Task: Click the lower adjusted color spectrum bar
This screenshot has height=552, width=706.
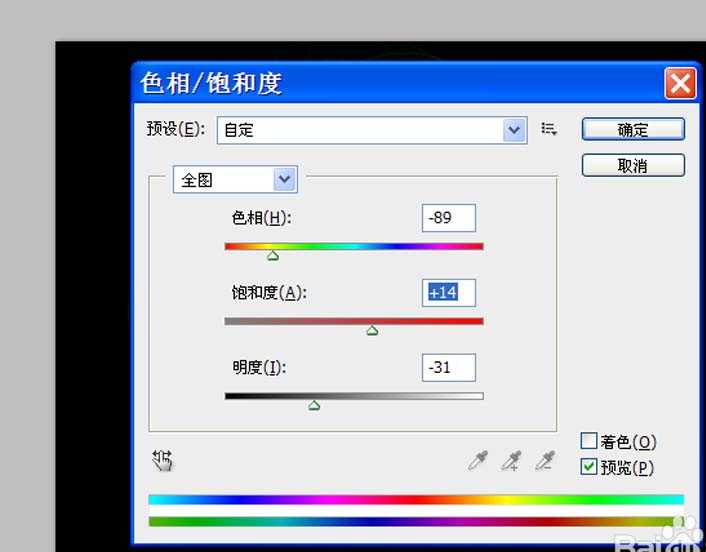Action: pyautogui.click(x=415, y=521)
